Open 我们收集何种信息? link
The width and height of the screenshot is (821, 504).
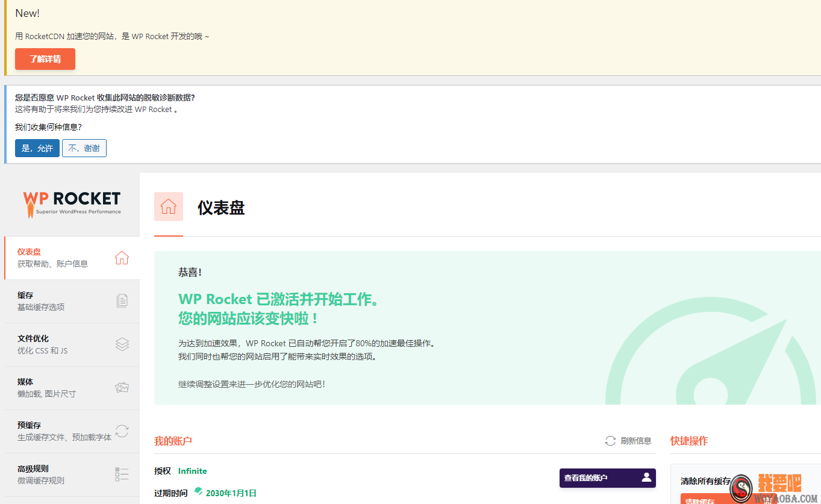click(x=48, y=127)
